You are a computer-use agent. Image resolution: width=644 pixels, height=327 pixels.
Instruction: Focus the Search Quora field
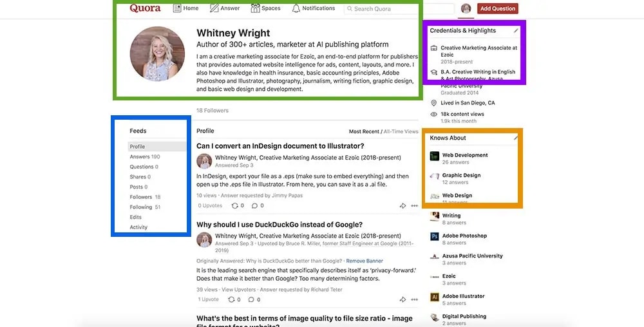tap(399, 8)
